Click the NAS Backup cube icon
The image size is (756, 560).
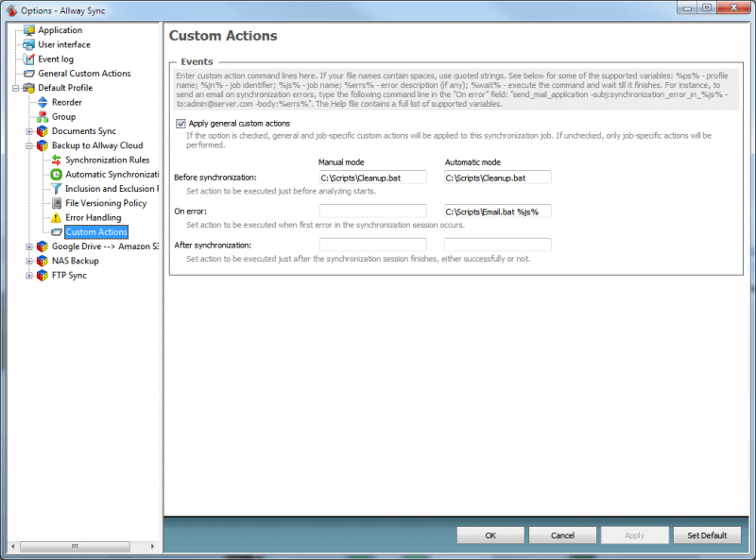[x=43, y=261]
